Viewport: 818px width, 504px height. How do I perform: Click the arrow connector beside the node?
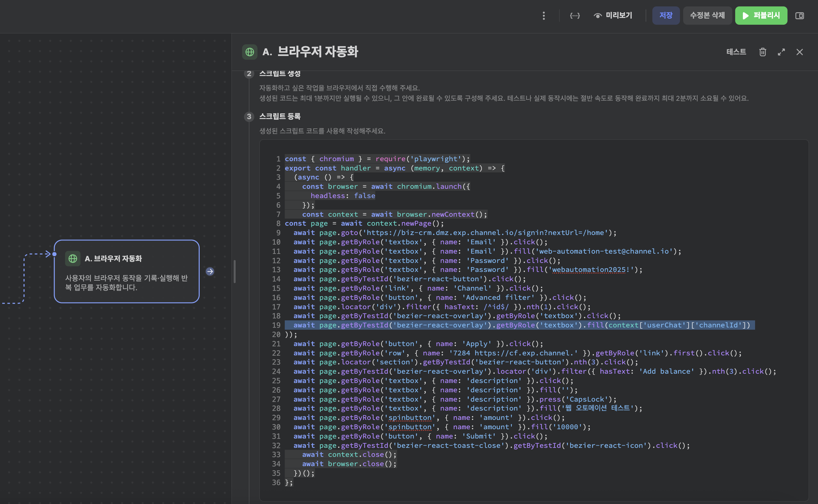[x=210, y=271]
